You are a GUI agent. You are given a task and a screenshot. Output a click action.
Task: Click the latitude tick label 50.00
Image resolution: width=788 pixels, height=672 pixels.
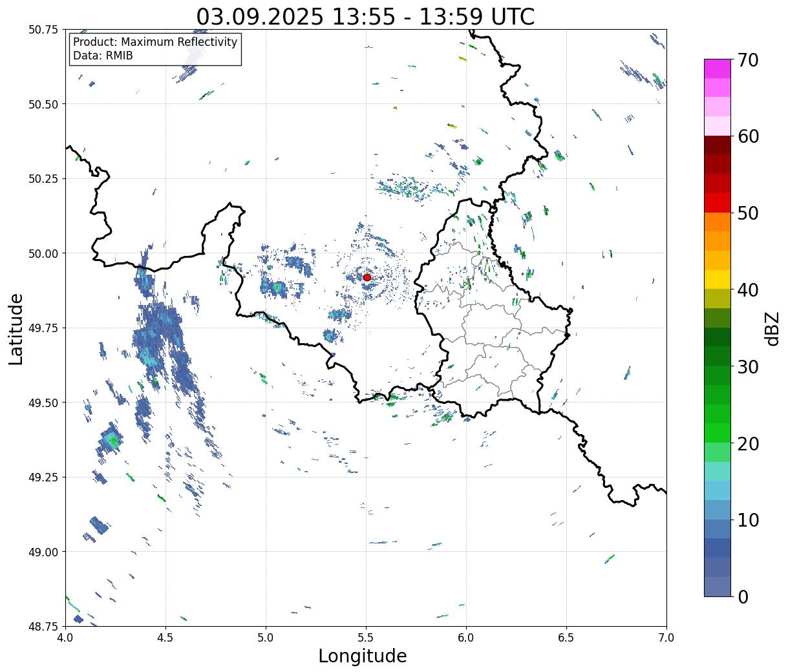[x=43, y=253]
